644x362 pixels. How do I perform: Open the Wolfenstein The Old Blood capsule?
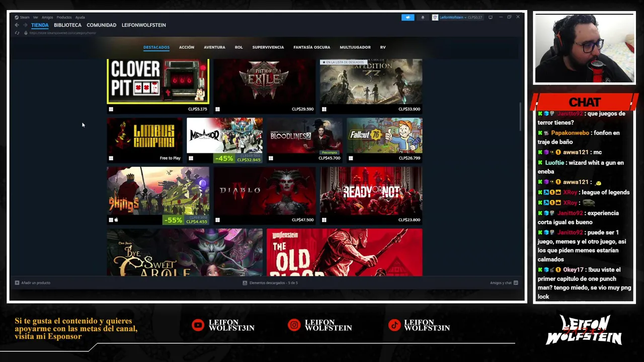tap(345, 252)
